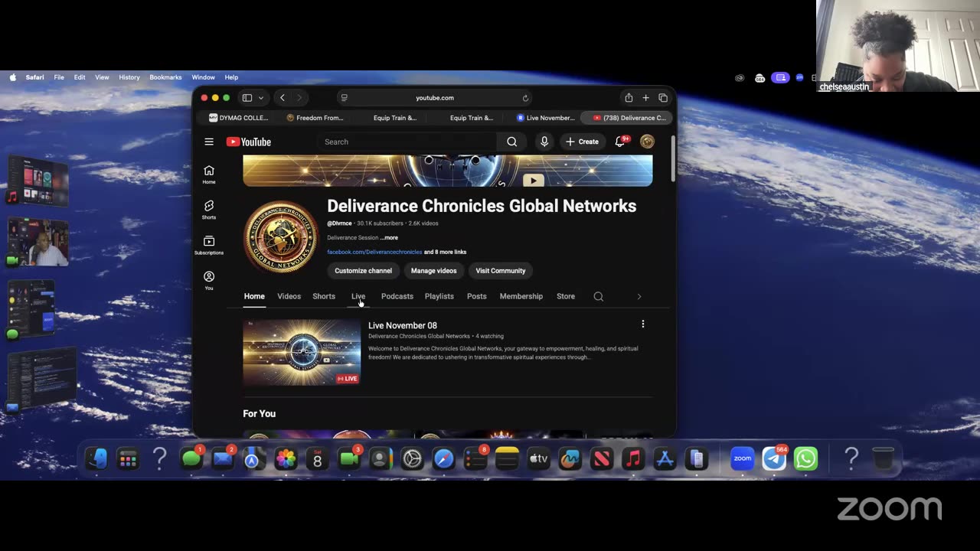980x551 pixels.
Task: Open the YouTube hamburger guide menu
Action: click(209, 142)
